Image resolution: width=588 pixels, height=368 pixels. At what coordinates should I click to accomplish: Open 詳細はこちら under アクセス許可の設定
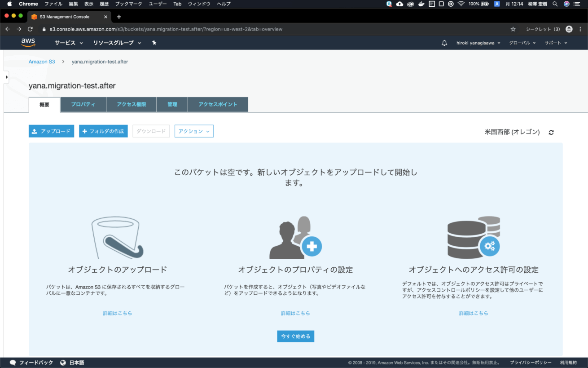click(x=474, y=313)
